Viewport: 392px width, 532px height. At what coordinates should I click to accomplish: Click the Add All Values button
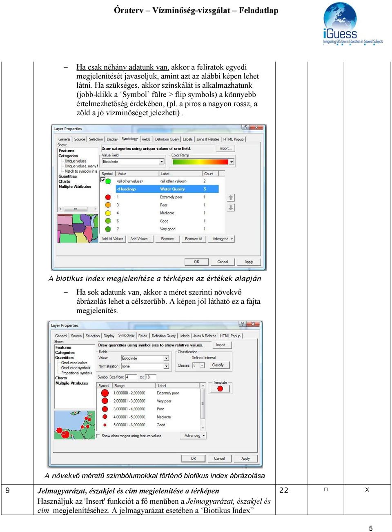point(112,239)
